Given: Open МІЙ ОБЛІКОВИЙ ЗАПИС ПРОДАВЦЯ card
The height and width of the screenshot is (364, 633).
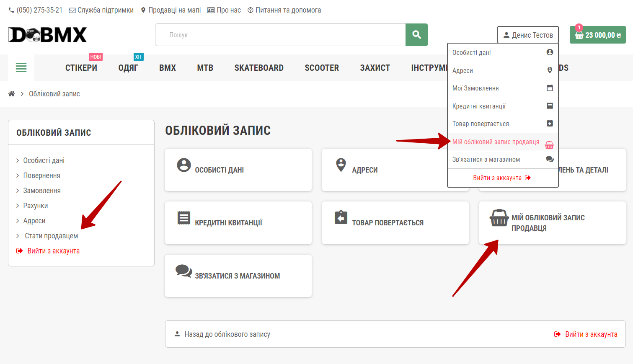Looking at the screenshot, I should [553, 222].
